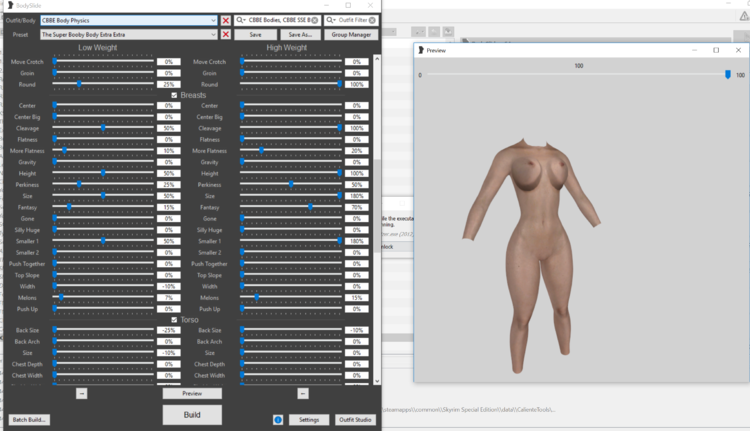The width and height of the screenshot is (750, 431).
Task: Click Save As... button
Action: (300, 34)
